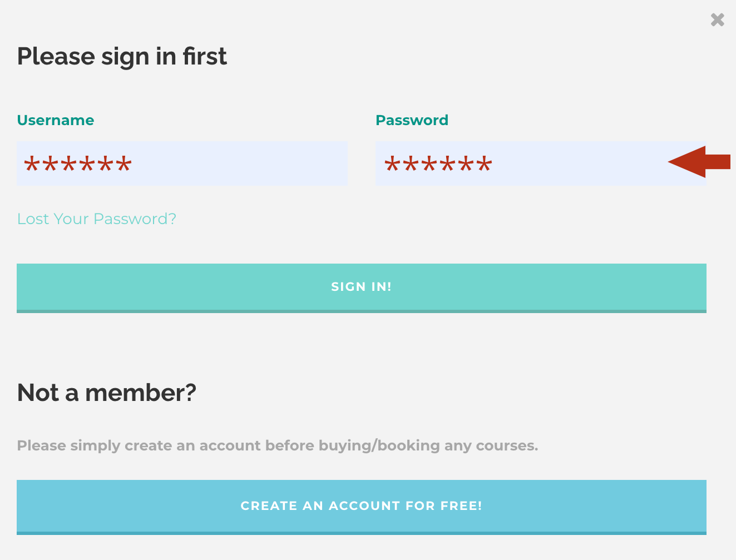
Task: Dismiss the login popup using the gray cross
Action: click(718, 20)
